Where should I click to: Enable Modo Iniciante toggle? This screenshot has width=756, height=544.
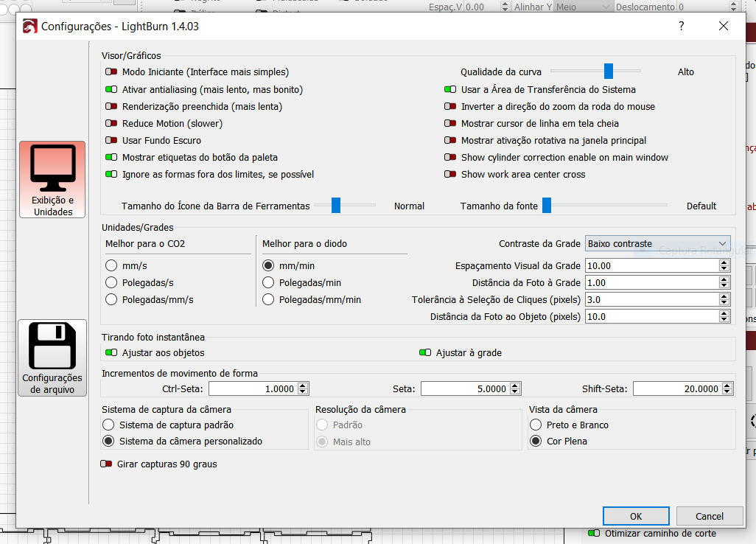pos(111,72)
